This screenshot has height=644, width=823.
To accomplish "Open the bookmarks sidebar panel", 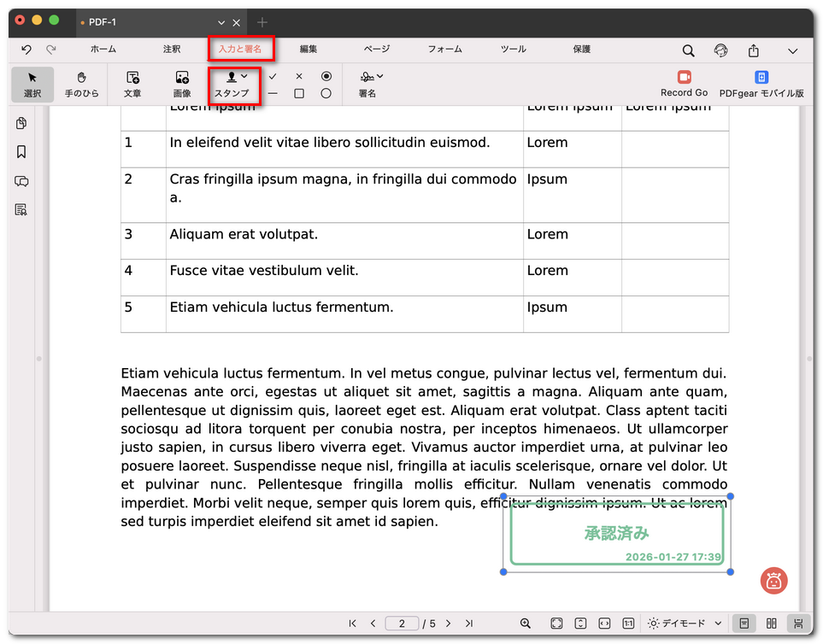I will (x=21, y=152).
